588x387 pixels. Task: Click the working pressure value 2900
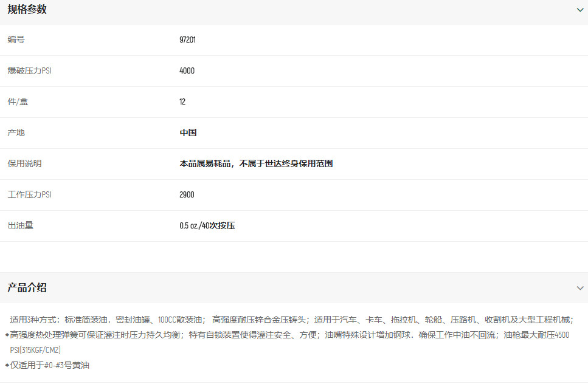point(187,195)
